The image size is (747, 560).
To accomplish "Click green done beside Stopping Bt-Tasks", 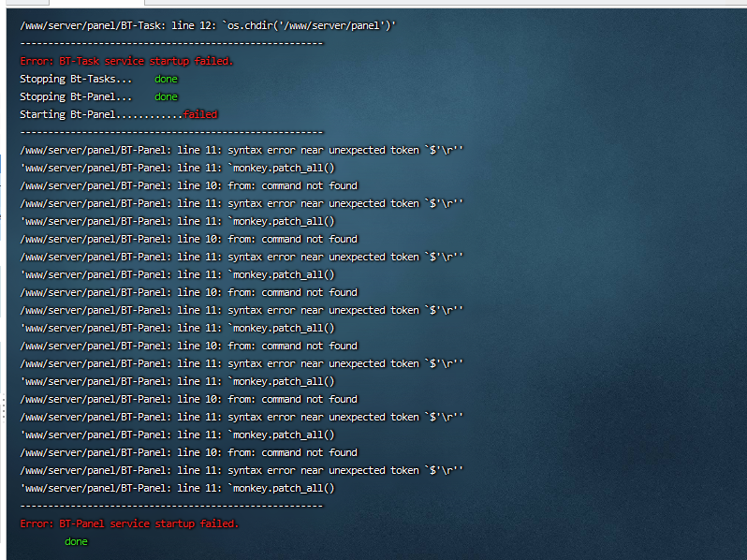I will tap(166, 79).
